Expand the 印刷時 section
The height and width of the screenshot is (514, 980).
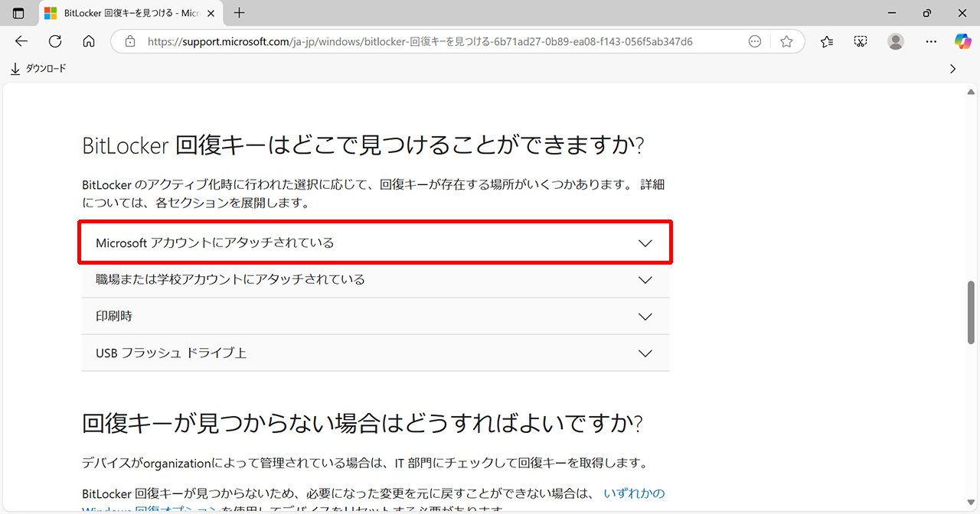375,316
